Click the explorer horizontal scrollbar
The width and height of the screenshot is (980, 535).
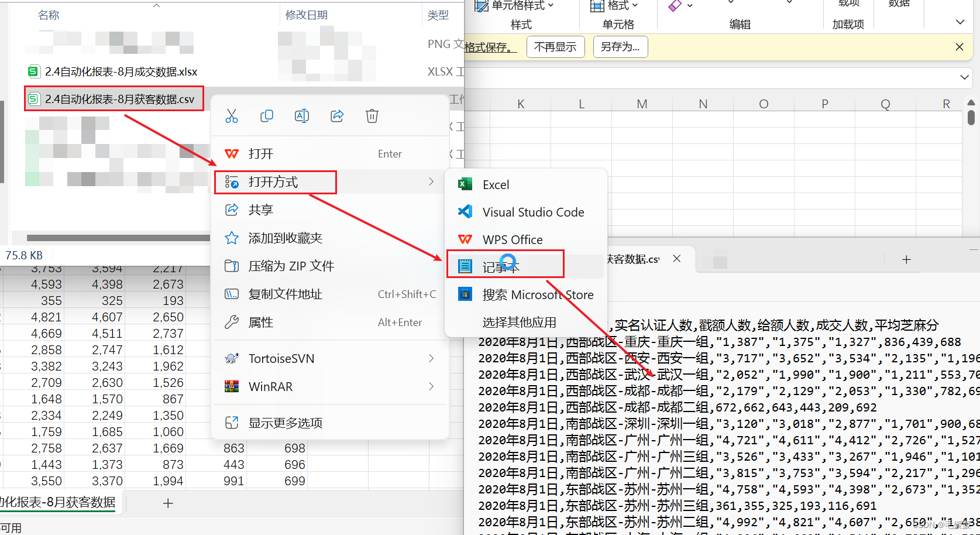point(118,238)
